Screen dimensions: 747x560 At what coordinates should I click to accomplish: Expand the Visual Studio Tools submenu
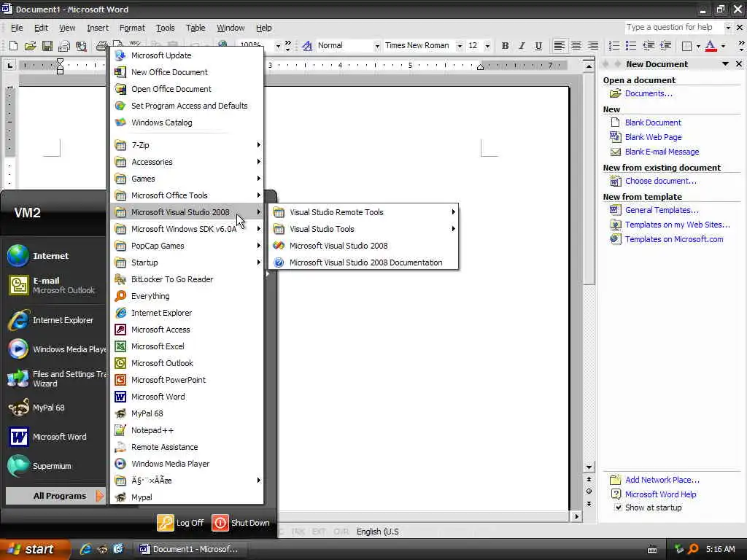click(363, 229)
